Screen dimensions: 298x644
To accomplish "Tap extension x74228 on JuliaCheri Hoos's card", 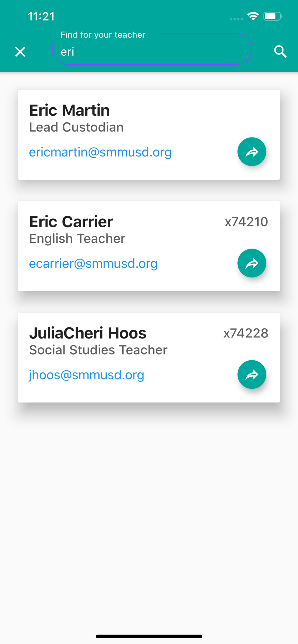I will click(x=246, y=333).
